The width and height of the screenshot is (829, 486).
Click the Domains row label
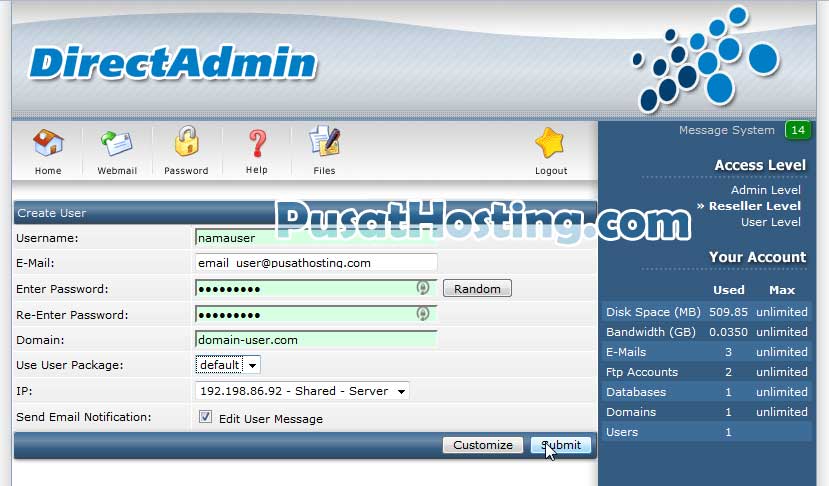point(631,412)
